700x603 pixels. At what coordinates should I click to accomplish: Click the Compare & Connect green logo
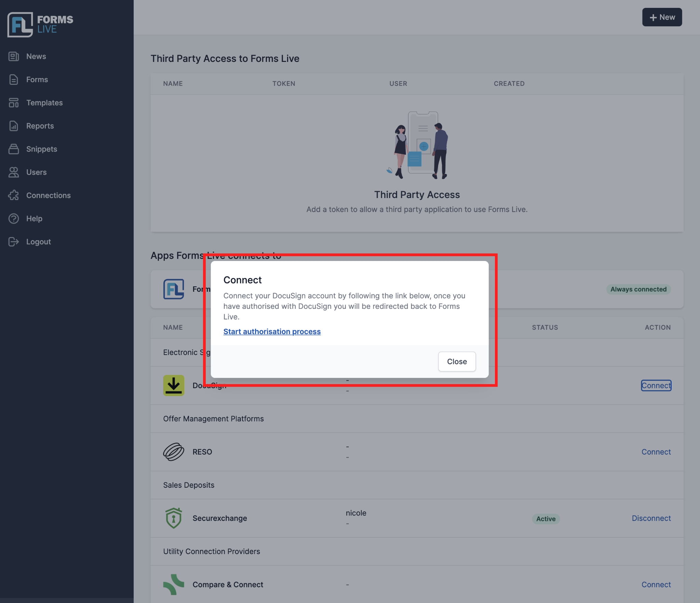174,585
